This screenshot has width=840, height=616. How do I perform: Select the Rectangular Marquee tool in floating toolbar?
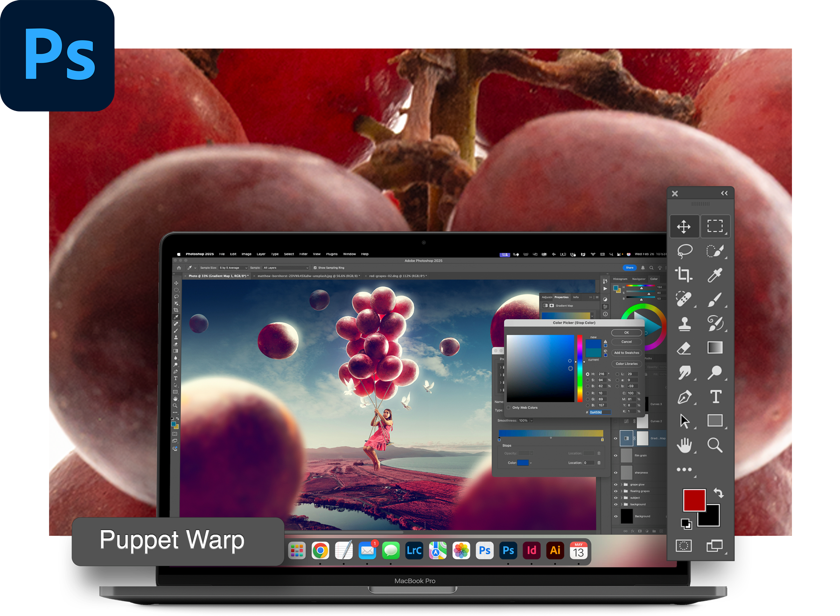point(715,226)
